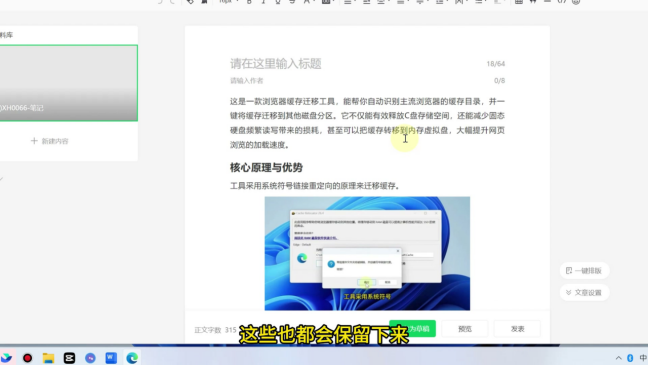Open the blue W document app on taskbar
This screenshot has height=365, width=648.
[111, 358]
